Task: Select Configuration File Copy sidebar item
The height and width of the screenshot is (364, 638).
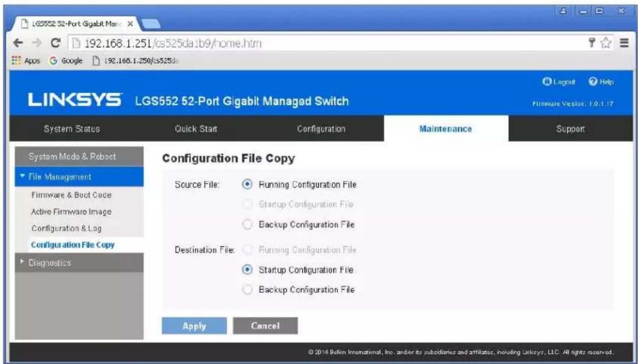Action: click(73, 245)
